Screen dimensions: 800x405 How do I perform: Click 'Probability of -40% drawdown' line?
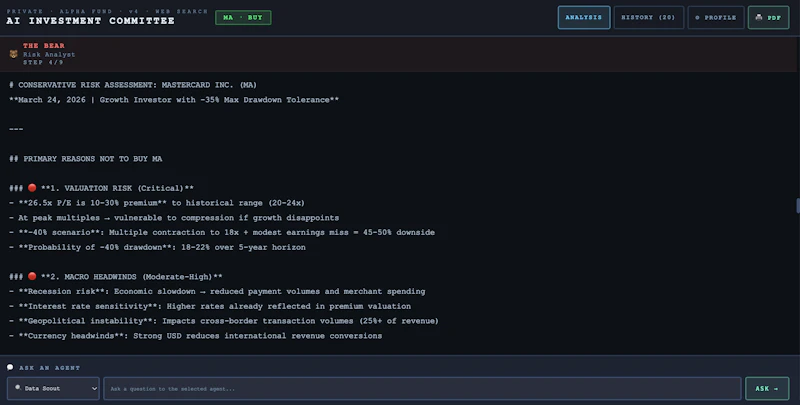[157, 247]
